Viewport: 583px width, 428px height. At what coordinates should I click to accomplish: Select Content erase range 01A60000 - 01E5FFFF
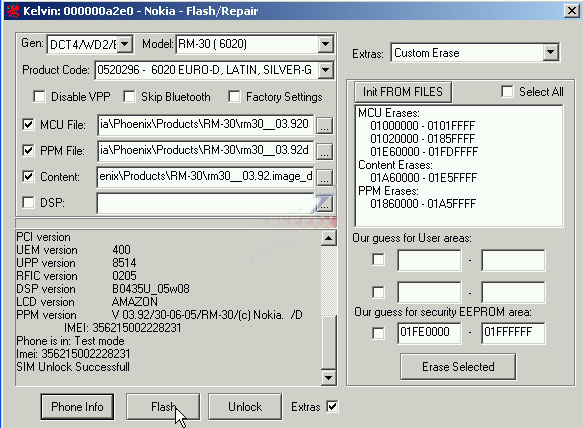pyautogui.click(x=423, y=178)
